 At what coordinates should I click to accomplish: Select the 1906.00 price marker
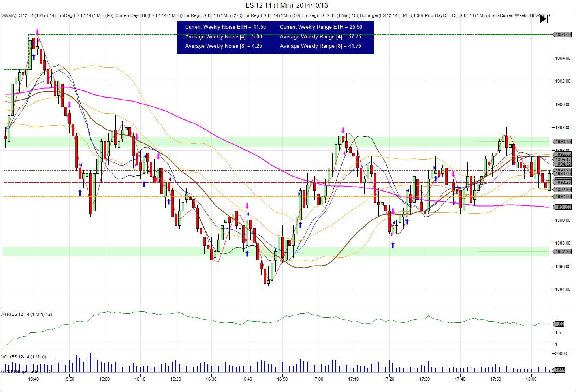(x=563, y=34)
